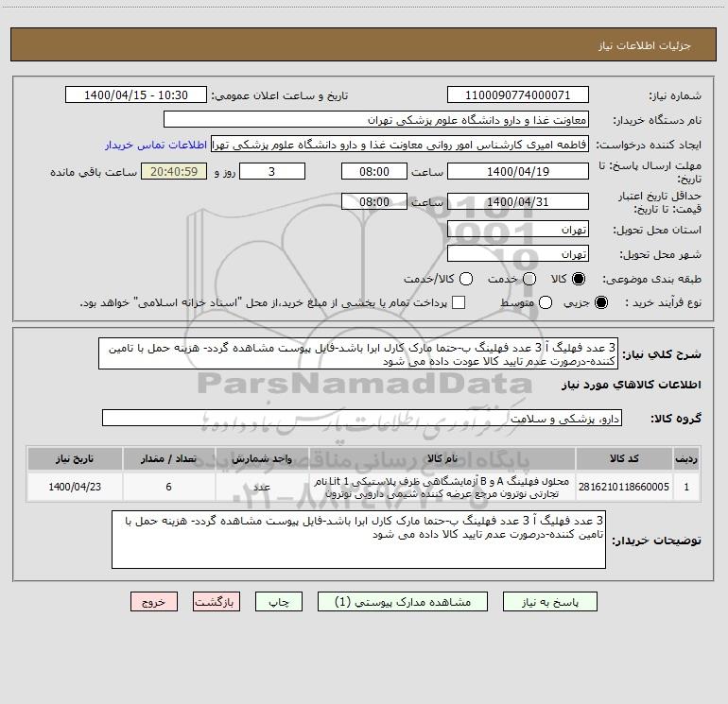The width and height of the screenshot is (728, 704).
Task: Click the جزئیات اطلاعات نیاز header title
Action: 645,45
